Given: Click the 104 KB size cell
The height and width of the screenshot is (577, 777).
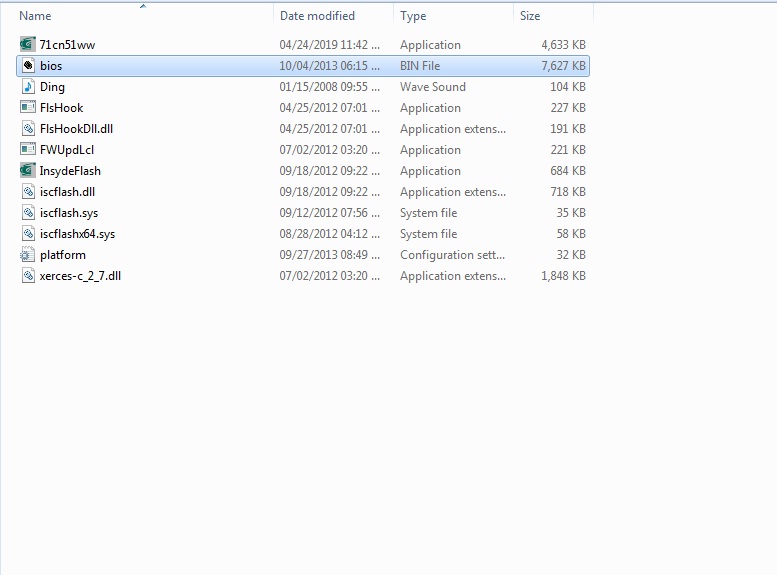Looking at the screenshot, I should click(x=568, y=87).
